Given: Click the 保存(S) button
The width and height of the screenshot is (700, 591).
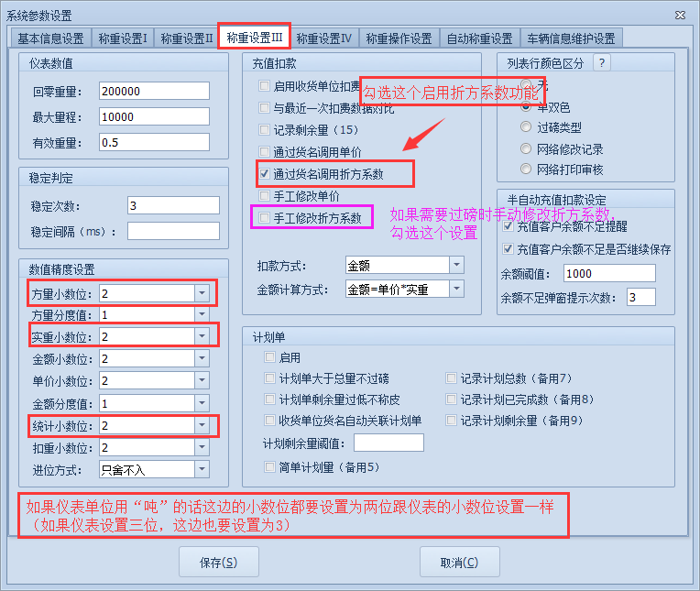Looking at the screenshot, I should pos(219,562).
